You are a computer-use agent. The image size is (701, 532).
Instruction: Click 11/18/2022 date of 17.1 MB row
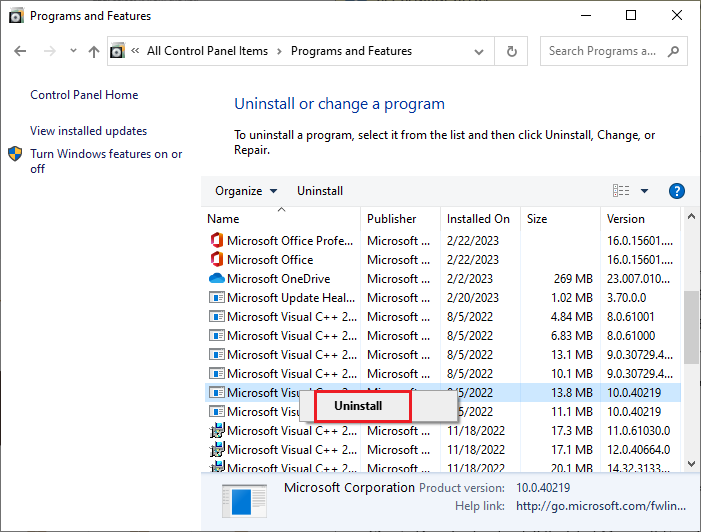tap(476, 449)
